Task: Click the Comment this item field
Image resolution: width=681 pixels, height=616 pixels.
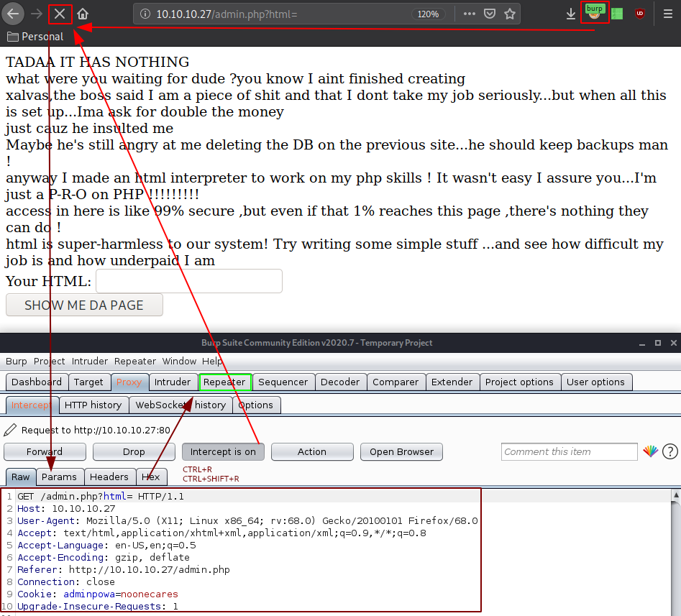Action: (569, 451)
